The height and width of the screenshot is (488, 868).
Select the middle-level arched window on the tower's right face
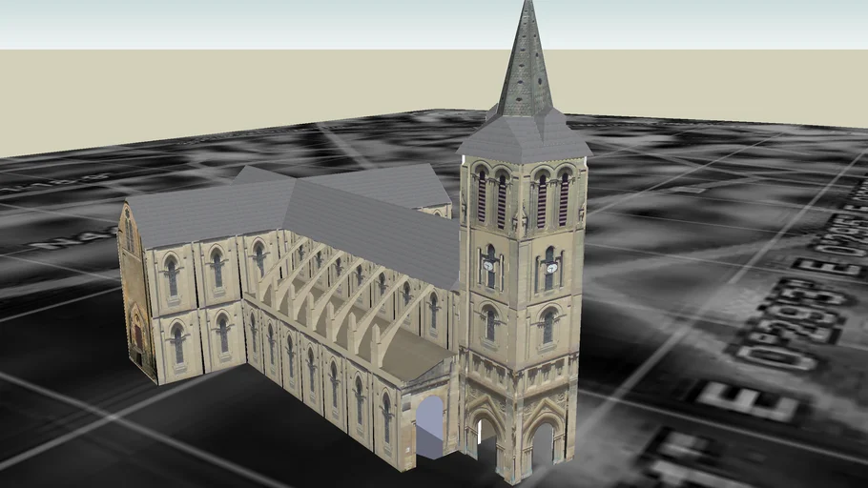point(548,326)
